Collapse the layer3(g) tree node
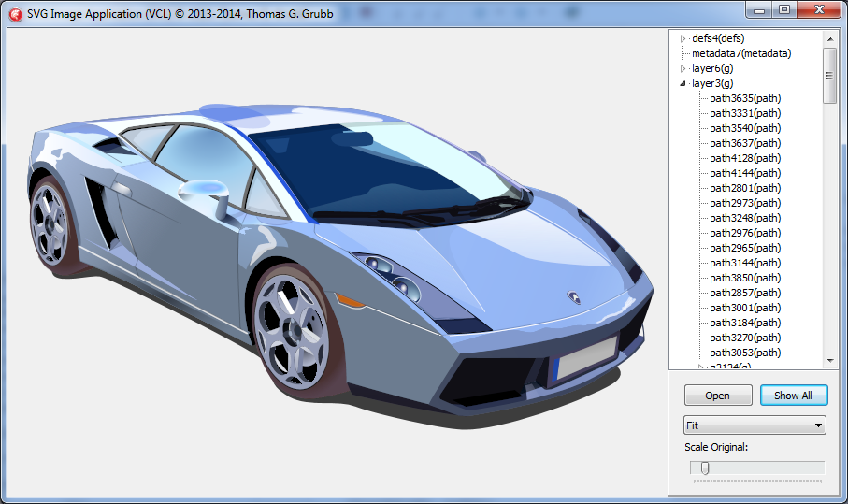The width and height of the screenshot is (848, 504). point(683,83)
